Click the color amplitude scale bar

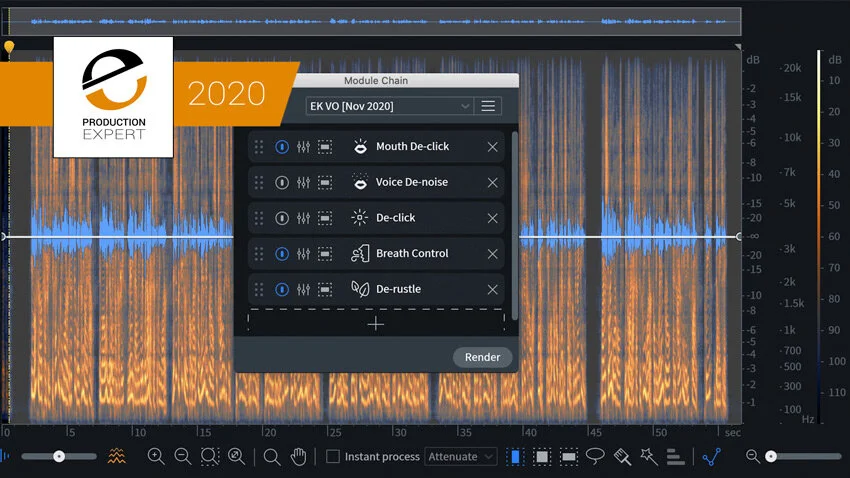819,236
